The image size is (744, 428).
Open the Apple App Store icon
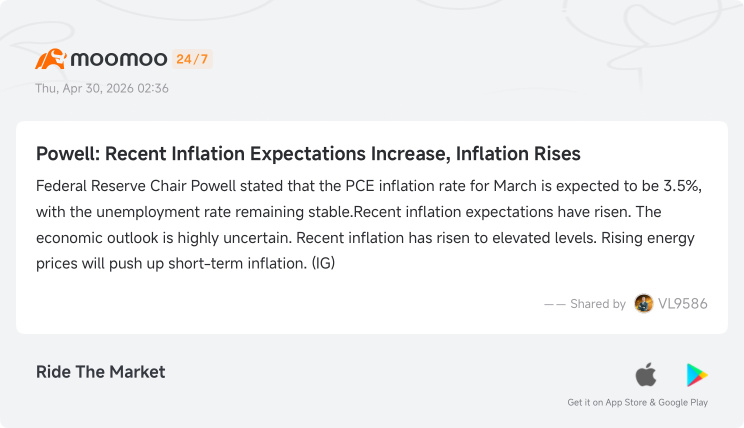646,374
